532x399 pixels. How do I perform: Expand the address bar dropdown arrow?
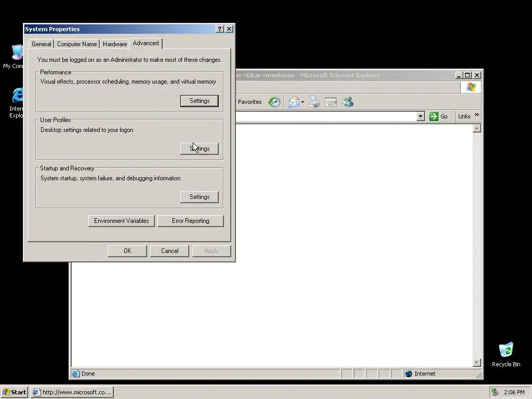coord(420,116)
